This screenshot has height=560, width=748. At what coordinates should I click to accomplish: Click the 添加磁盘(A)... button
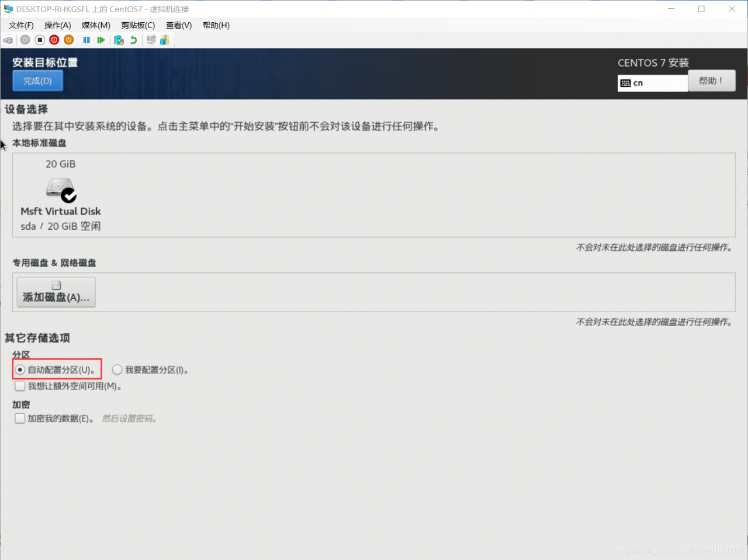pyautogui.click(x=56, y=292)
